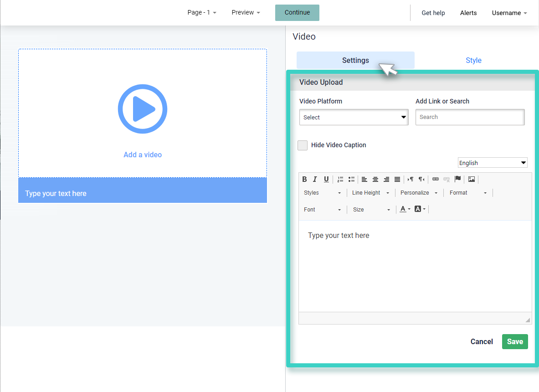This screenshot has height=392, width=539.
Task: Save the video settings
Action: (x=515, y=341)
